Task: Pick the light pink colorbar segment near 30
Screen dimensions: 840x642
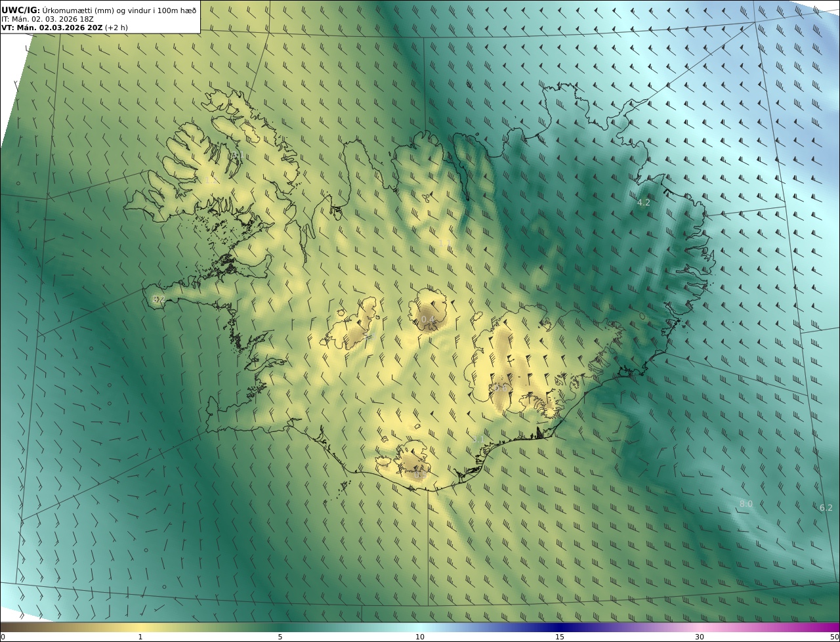Action: (700, 627)
